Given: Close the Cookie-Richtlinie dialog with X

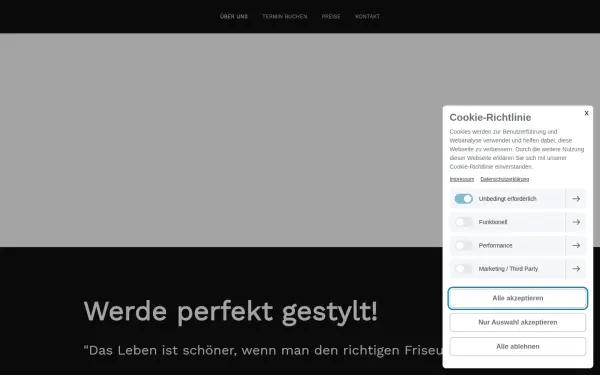Looking at the screenshot, I should pos(586,113).
